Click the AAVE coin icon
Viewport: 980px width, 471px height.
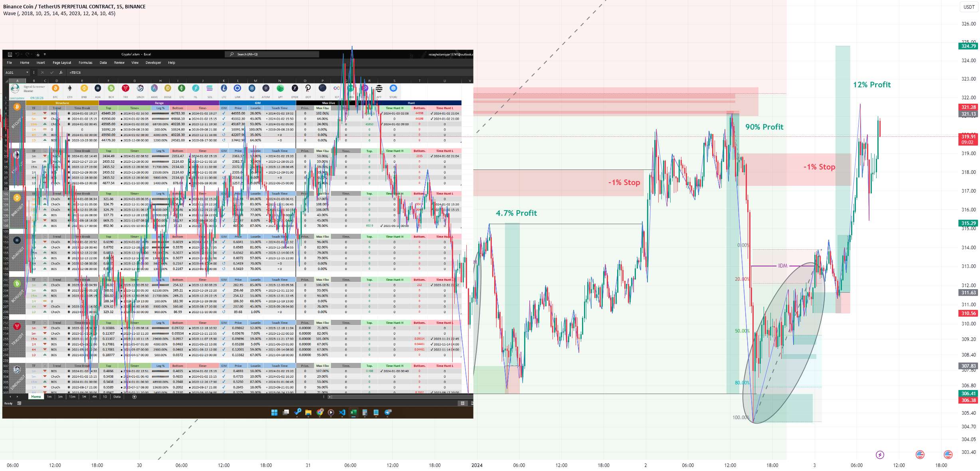(x=154, y=88)
